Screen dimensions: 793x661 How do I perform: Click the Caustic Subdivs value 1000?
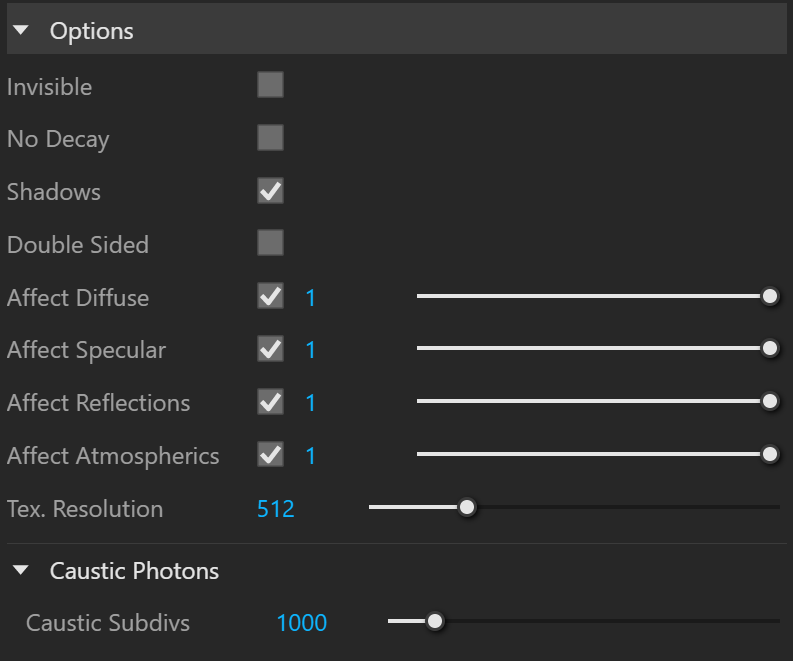[302, 623]
